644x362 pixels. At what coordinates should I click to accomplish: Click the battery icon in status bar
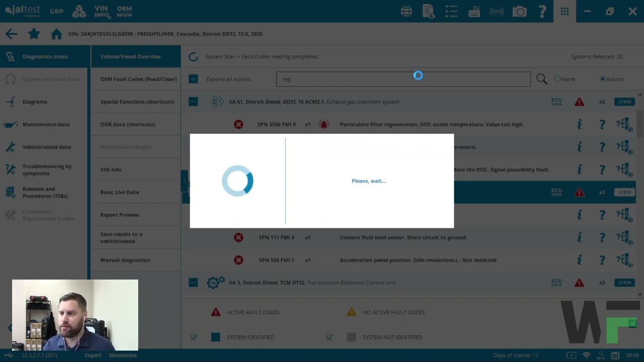coord(571,355)
